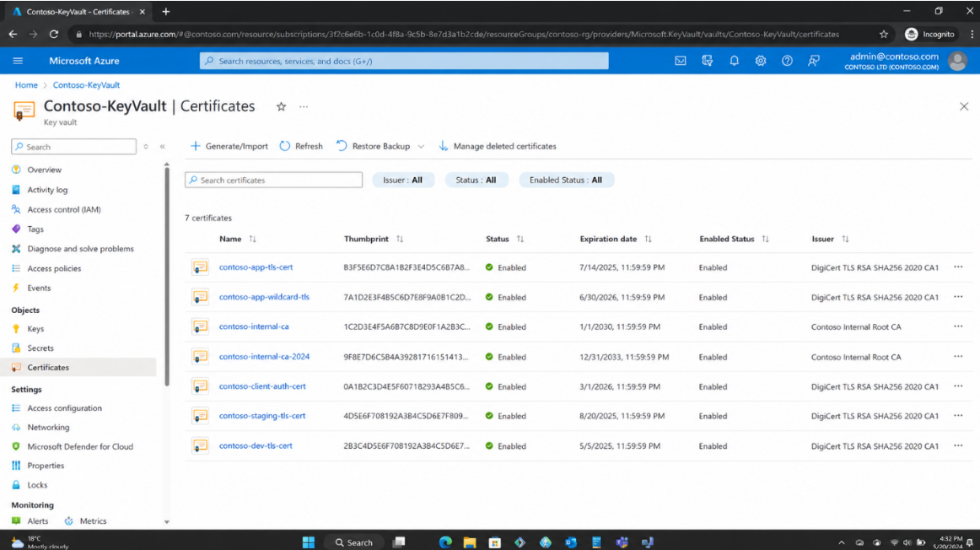This screenshot has height=550, width=980.
Task: Open File Explorer from the taskbar
Action: pos(470,542)
